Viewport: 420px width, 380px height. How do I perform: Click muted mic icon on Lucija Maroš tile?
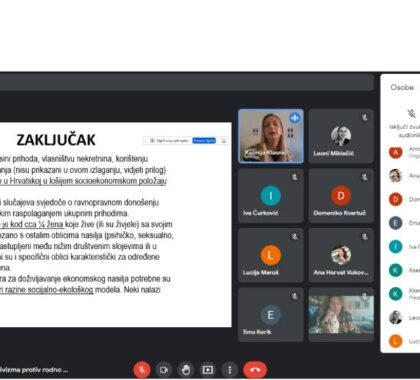[295, 237]
